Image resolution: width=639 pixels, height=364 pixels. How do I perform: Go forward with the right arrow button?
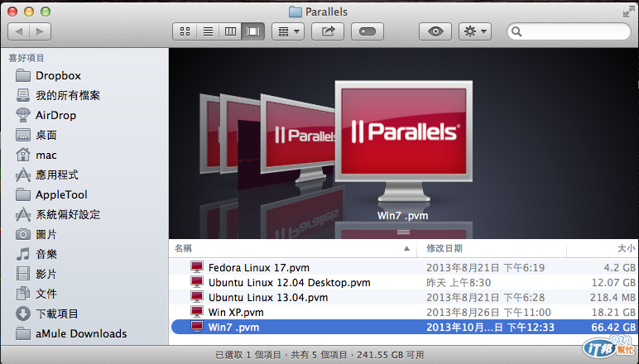click(x=40, y=31)
